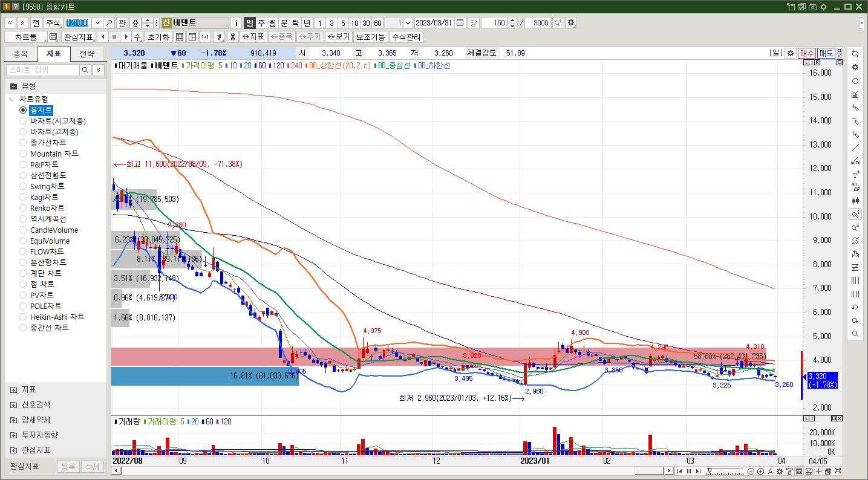This screenshot has height=480, width=868.
Task: Click the save chart frame icon
Action: (53, 37)
